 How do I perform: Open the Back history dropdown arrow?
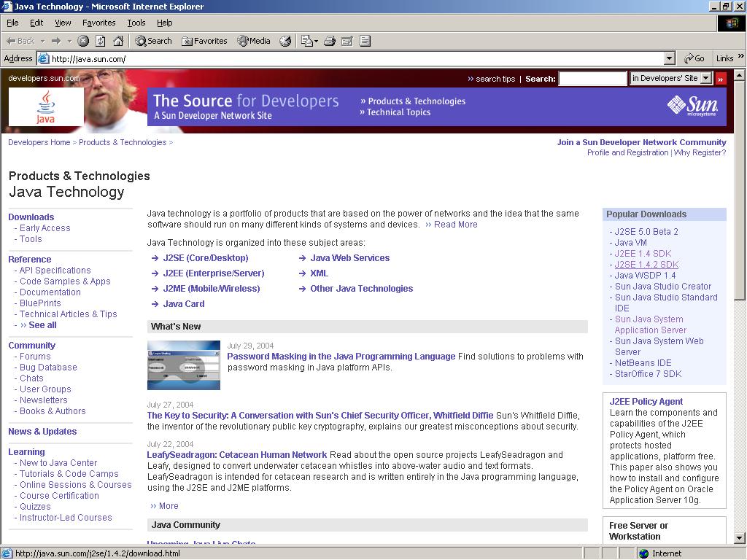click(42, 41)
